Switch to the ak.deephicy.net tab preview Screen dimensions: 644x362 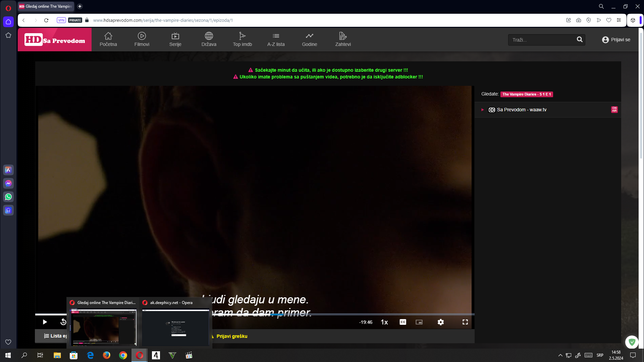175,327
